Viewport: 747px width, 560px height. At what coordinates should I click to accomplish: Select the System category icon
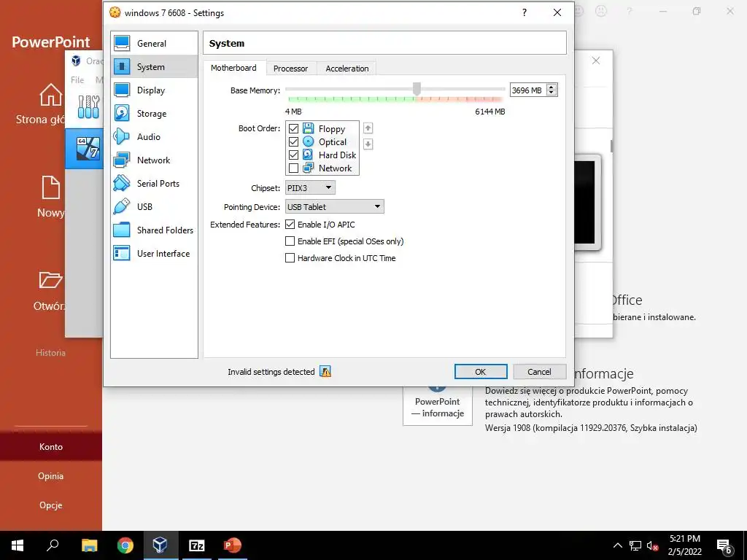point(122,66)
